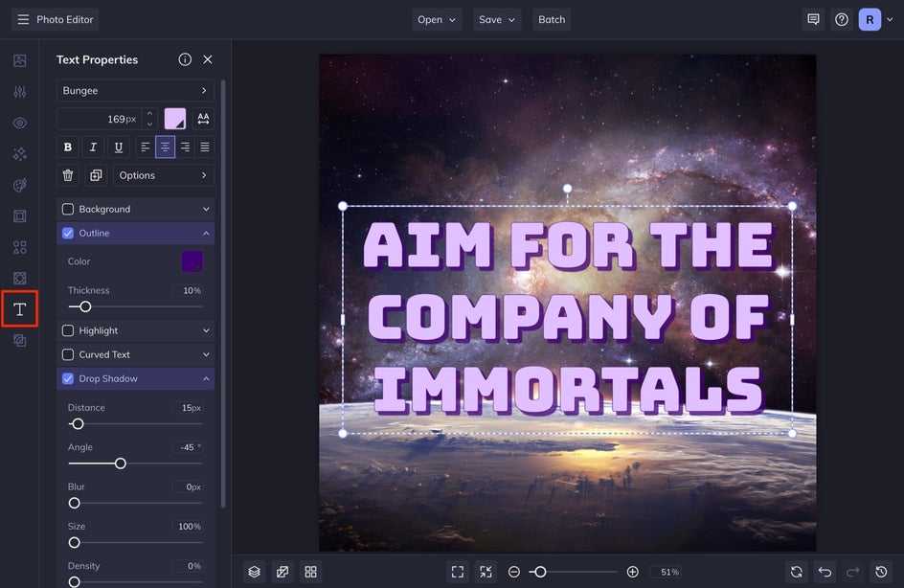Select the Text tool in the sidebar
Image resolution: width=904 pixels, height=588 pixels.
[19, 309]
